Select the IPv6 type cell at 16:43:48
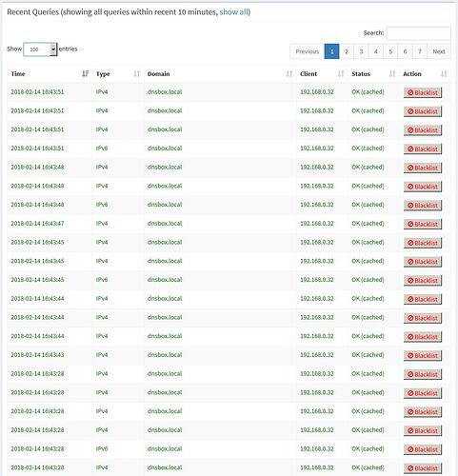The height and width of the screenshot is (476, 458). point(102,205)
